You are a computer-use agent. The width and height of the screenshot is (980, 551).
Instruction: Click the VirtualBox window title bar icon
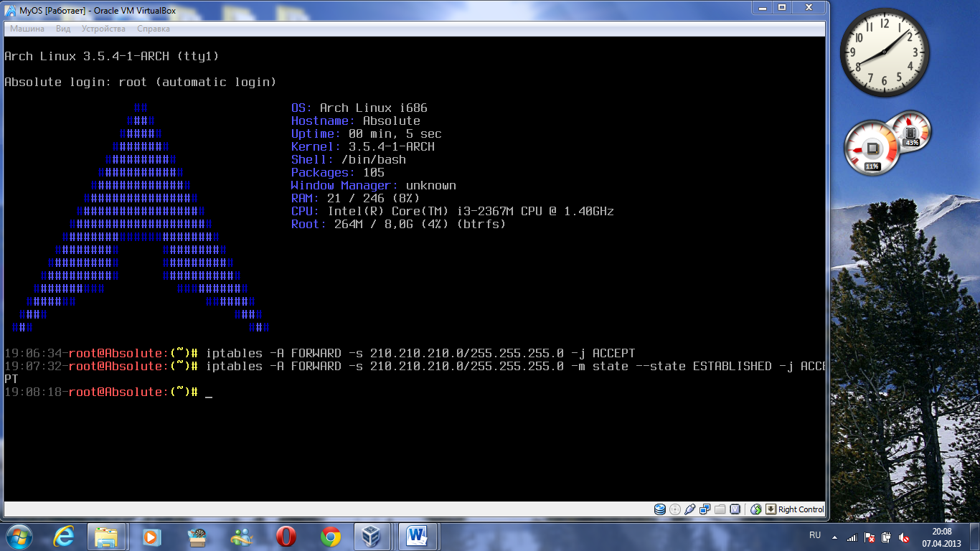point(11,11)
